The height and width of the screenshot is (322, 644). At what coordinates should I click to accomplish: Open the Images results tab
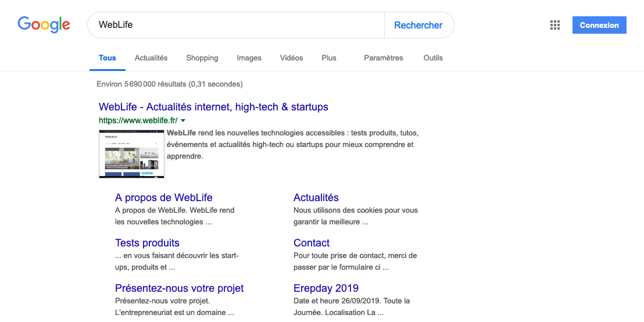pos(249,58)
